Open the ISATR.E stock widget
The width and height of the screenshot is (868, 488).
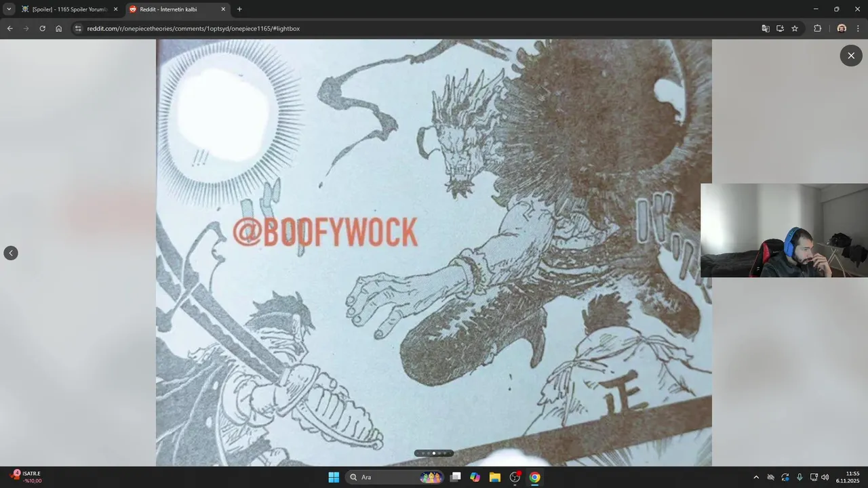[x=26, y=477]
